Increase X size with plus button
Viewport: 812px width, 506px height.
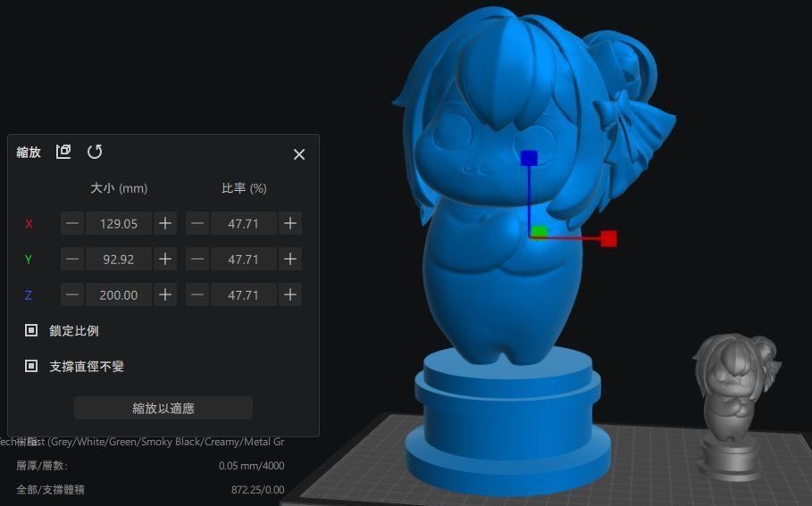coord(165,223)
